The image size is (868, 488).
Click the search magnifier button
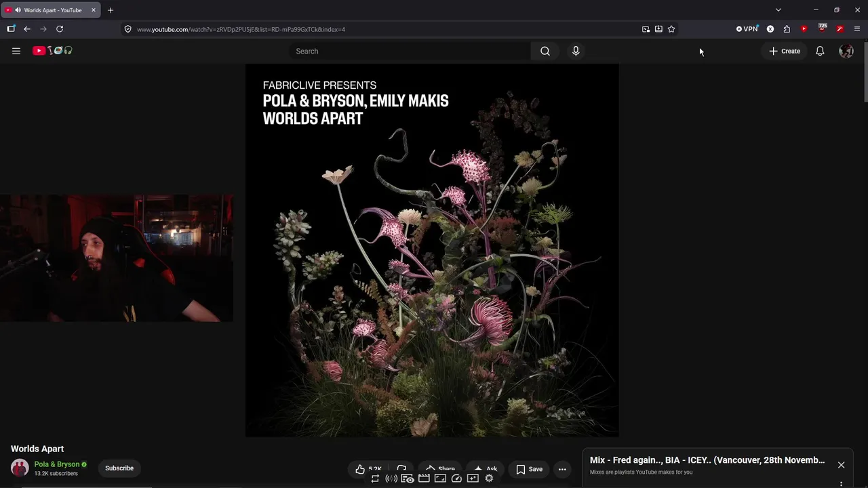545,51
